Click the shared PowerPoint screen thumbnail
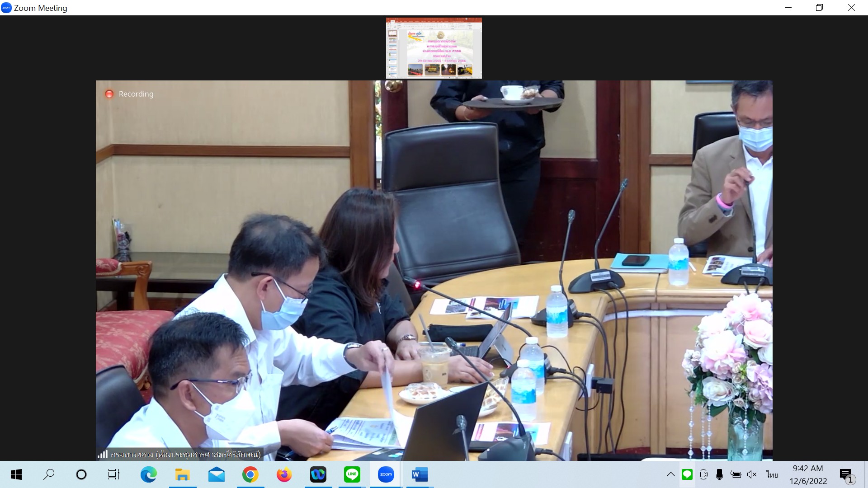Viewport: 868px width, 488px height. (x=434, y=48)
